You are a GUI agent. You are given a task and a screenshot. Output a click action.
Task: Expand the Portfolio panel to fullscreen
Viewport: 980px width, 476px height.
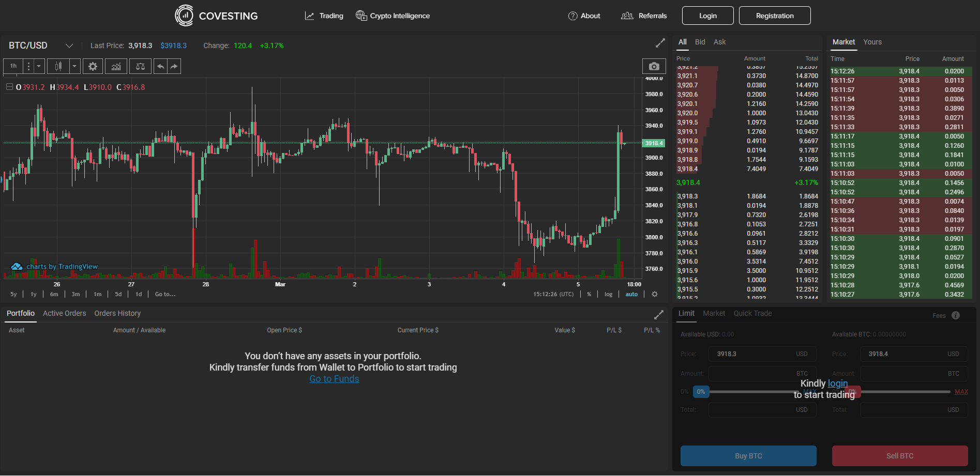point(659,315)
